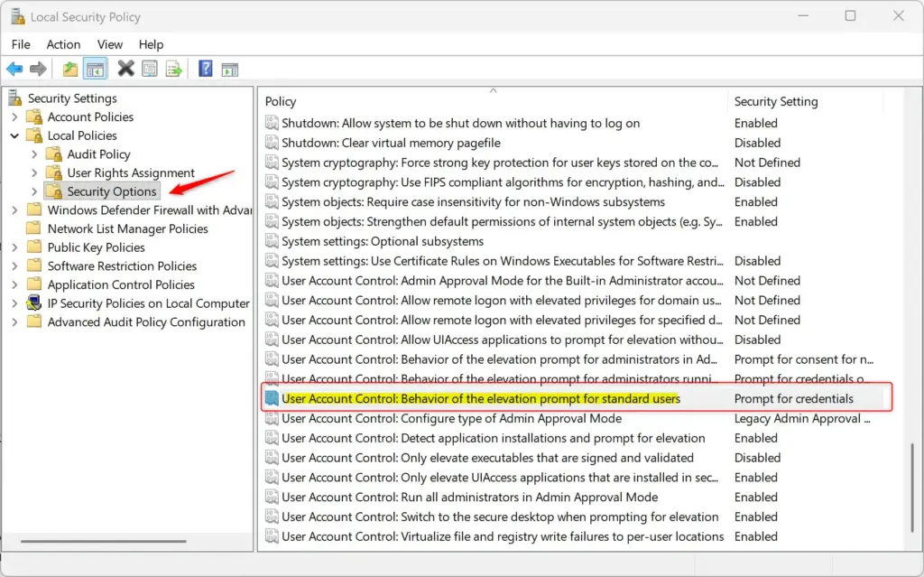Click the Up one level folder icon
This screenshot has height=577, width=924.
[70, 69]
